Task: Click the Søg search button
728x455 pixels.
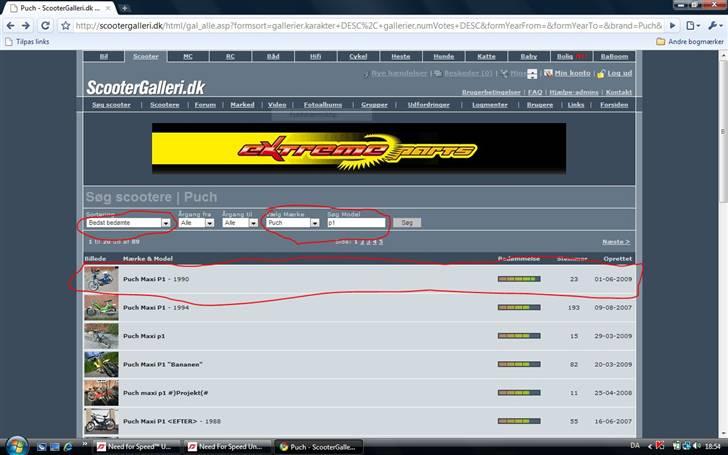Action: [x=407, y=223]
